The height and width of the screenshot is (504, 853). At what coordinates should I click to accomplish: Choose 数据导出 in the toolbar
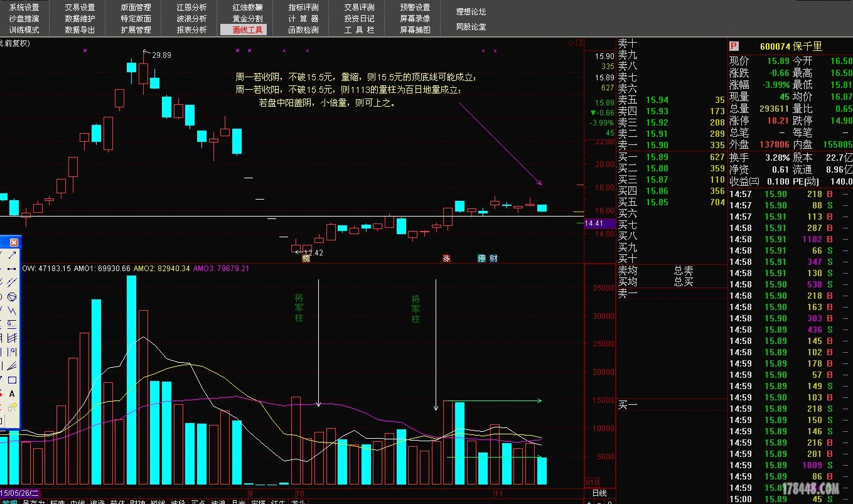pos(80,29)
